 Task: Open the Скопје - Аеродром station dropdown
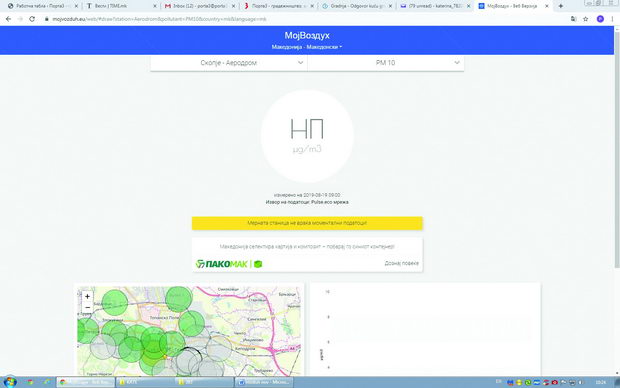pyautogui.click(x=229, y=62)
